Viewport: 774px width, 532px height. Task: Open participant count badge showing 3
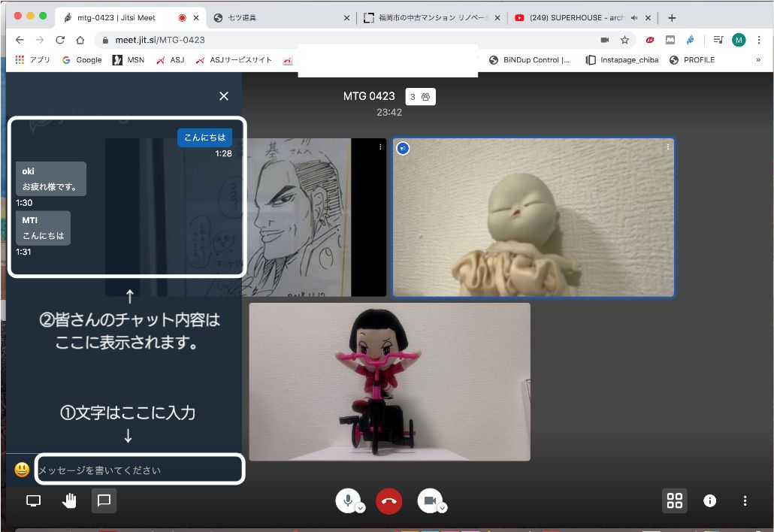(420, 97)
